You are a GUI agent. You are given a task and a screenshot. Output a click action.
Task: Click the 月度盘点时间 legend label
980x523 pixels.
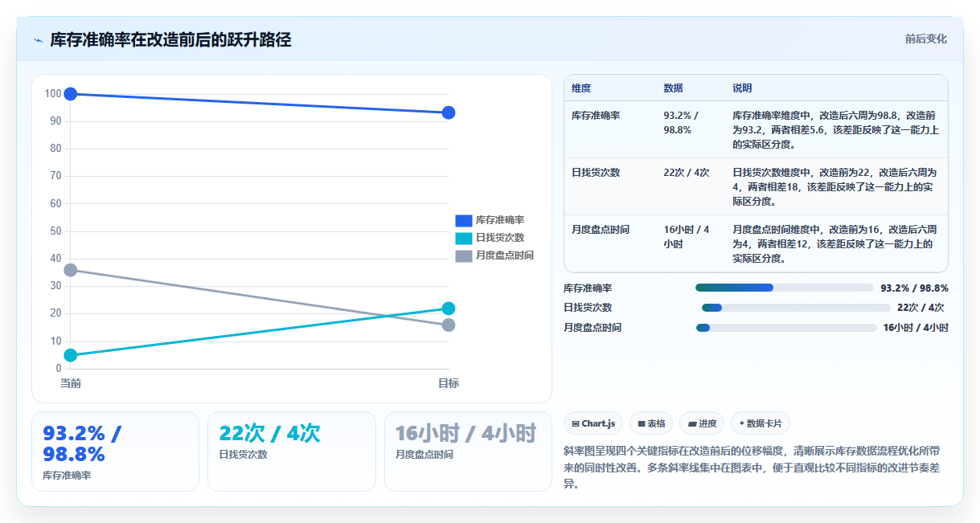505,255
